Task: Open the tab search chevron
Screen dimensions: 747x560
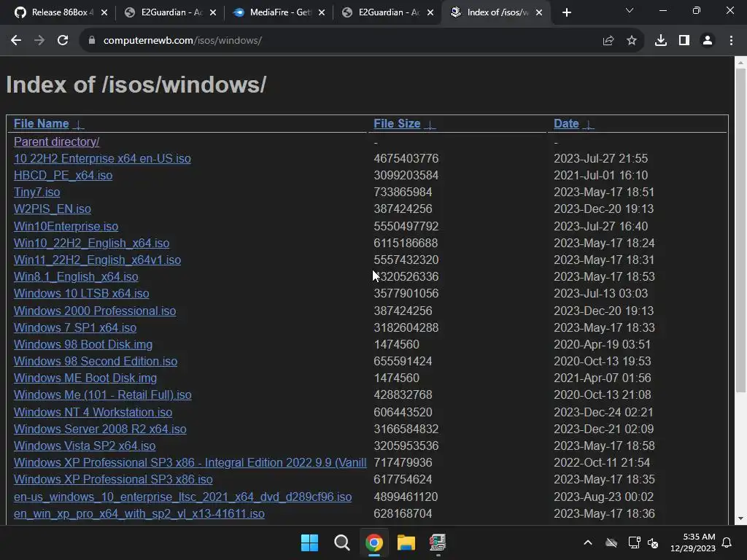Action: tap(630, 10)
